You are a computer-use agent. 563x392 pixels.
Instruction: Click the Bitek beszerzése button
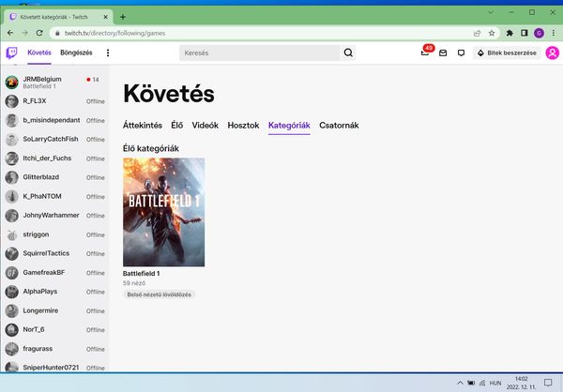[505, 53]
